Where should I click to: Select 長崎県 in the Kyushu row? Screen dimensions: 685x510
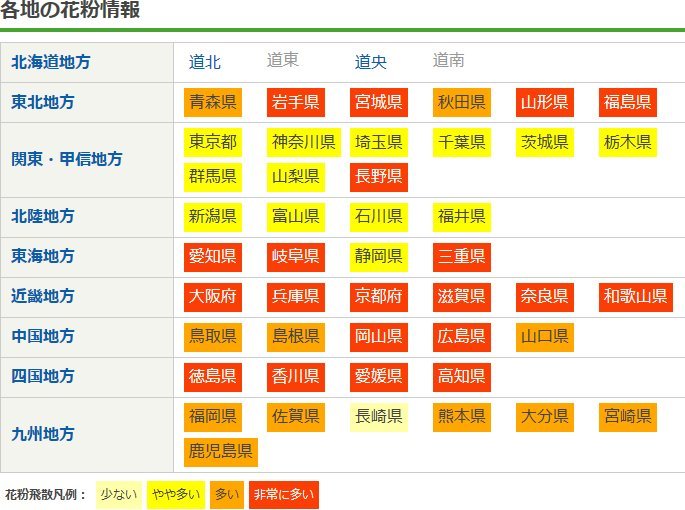coord(379,416)
